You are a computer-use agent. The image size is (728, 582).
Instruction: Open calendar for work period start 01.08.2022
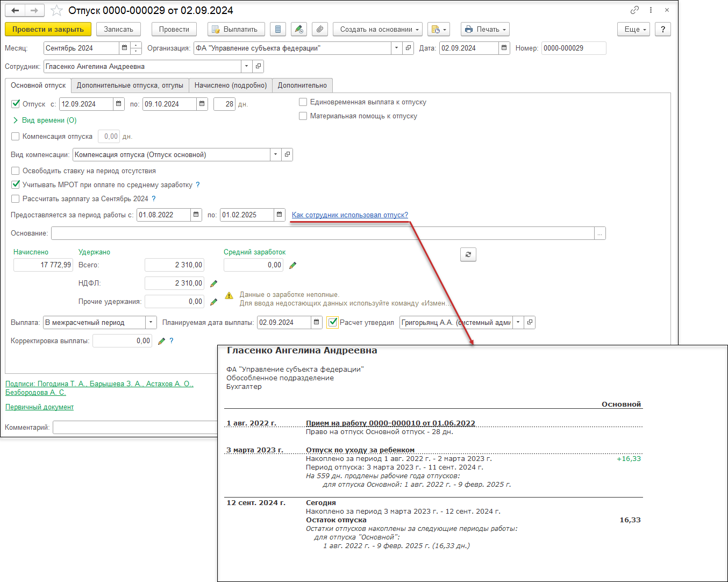tap(196, 215)
